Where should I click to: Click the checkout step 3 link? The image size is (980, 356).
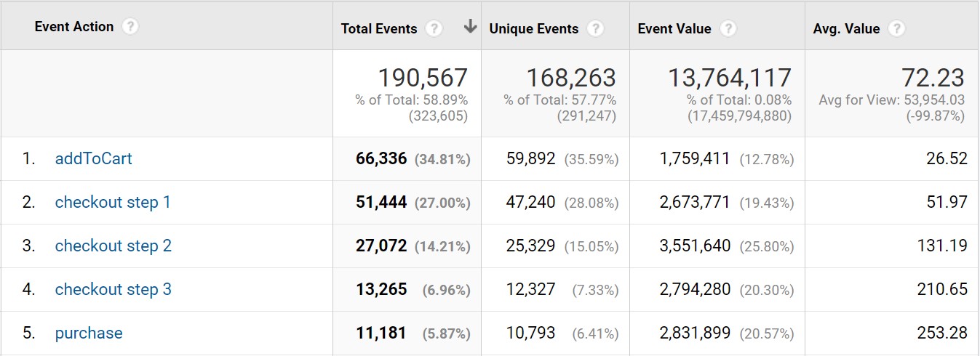(x=113, y=289)
